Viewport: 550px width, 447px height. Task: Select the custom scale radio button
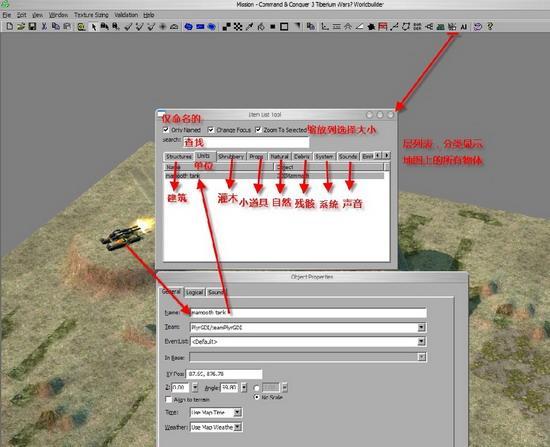coord(256,388)
